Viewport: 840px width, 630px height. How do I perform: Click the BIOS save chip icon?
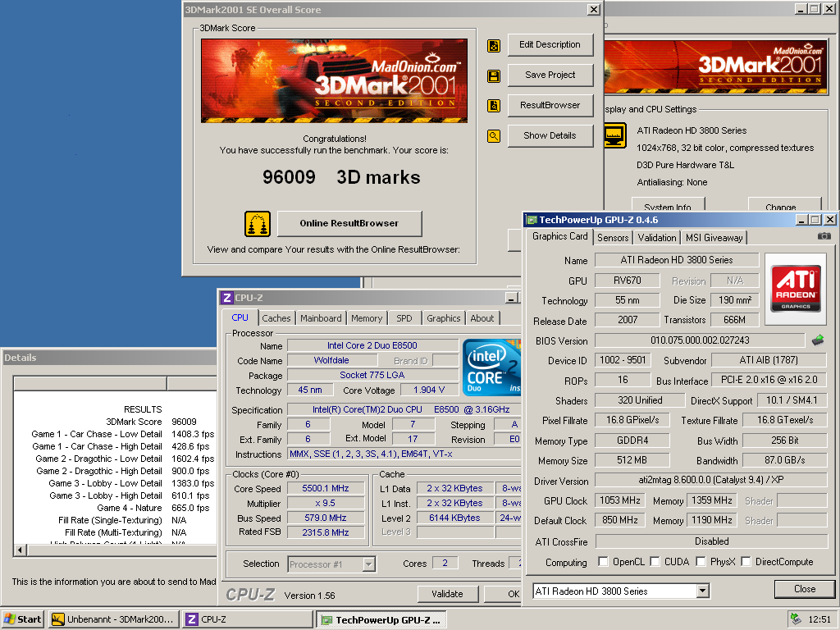818,340
